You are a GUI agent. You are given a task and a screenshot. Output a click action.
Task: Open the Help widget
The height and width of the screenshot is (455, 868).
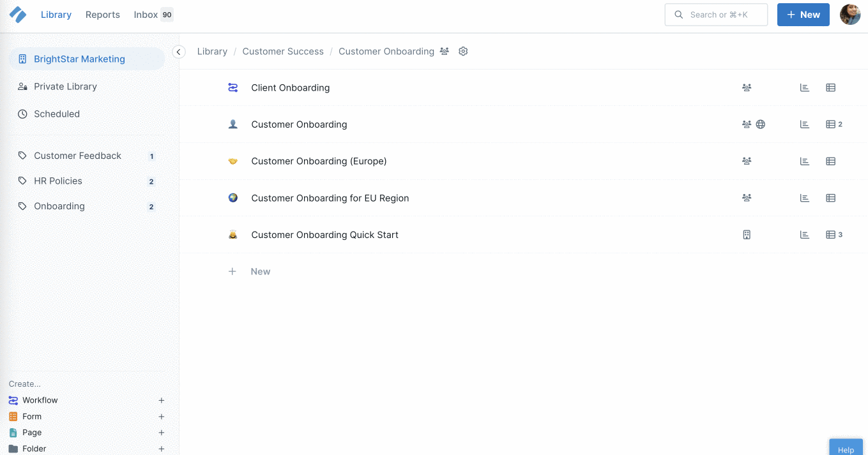point(846,447)
